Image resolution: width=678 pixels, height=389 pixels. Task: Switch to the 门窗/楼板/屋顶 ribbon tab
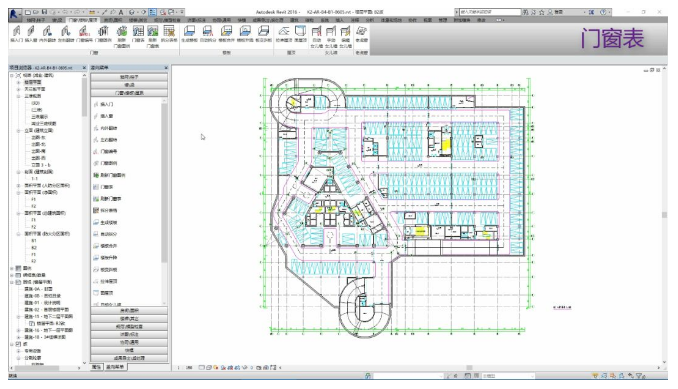pos(83,20)
